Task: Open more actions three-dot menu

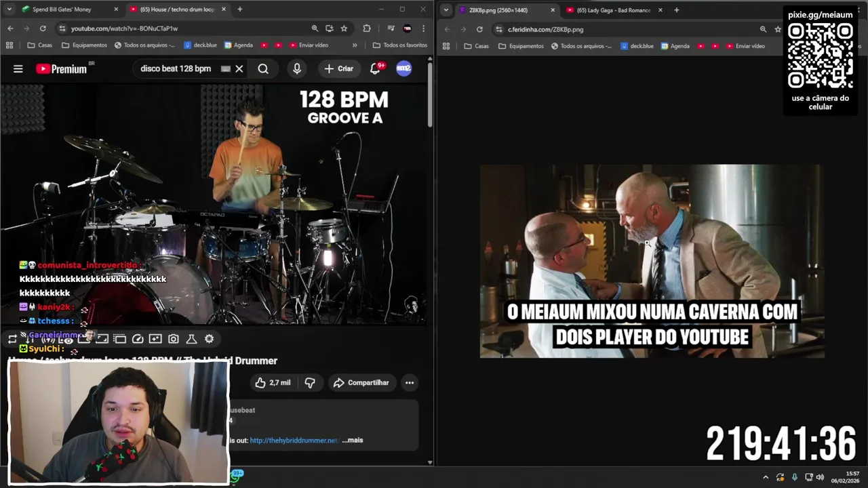Action: 410,383
